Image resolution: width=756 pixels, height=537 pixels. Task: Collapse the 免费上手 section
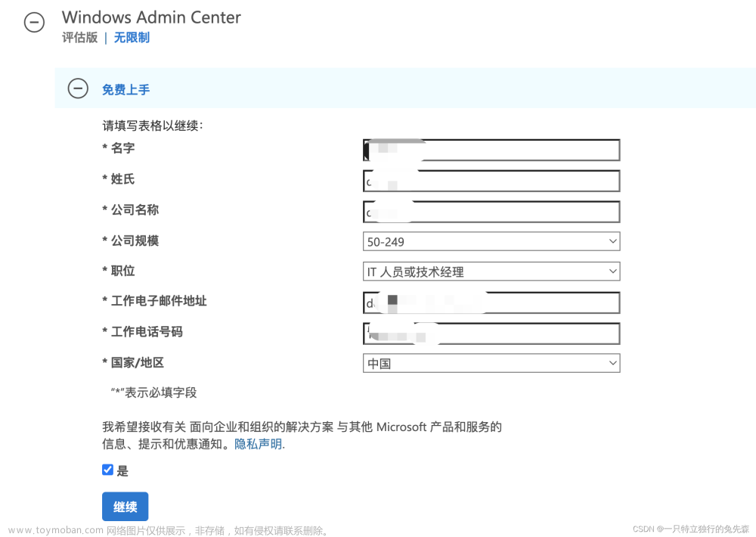[78, 88]
